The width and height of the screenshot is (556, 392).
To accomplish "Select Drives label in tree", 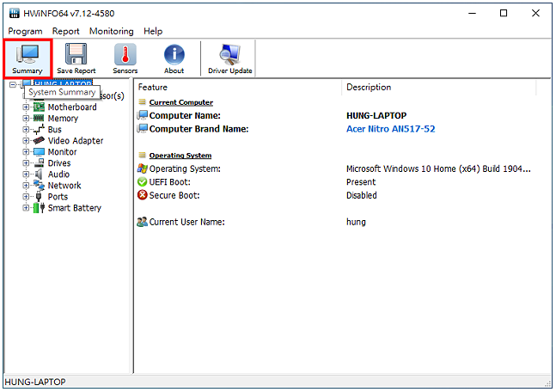I will 59,163.
